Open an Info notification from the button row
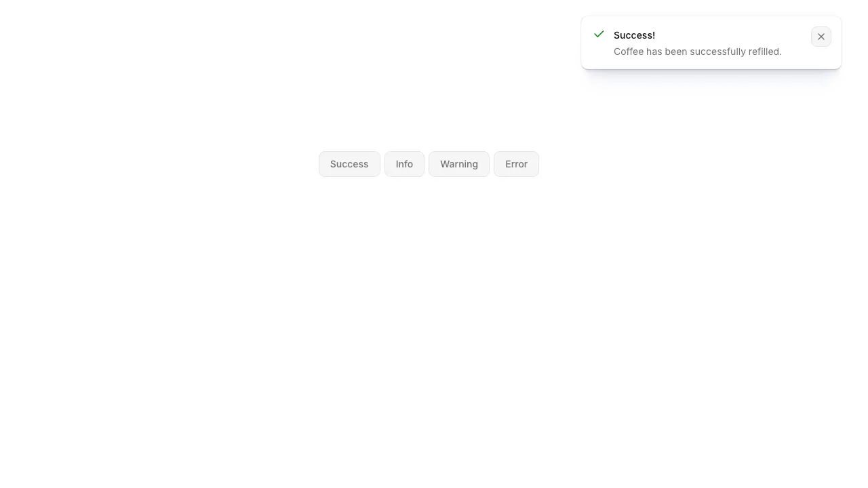 [404, 164]
